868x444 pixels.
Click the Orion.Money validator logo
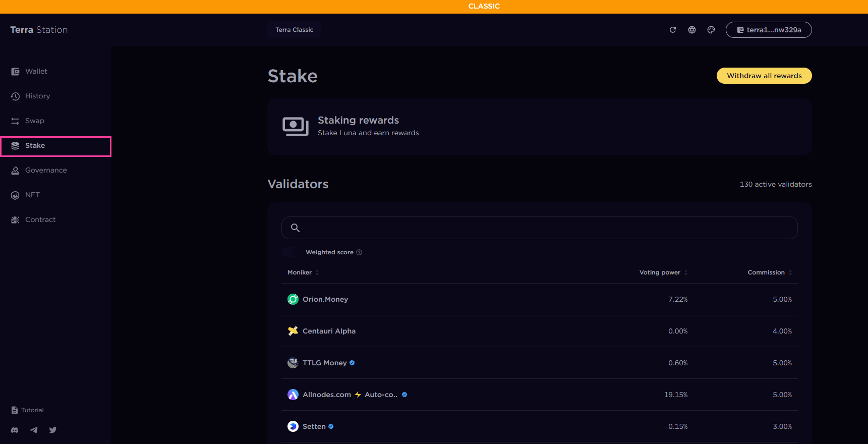293,299
